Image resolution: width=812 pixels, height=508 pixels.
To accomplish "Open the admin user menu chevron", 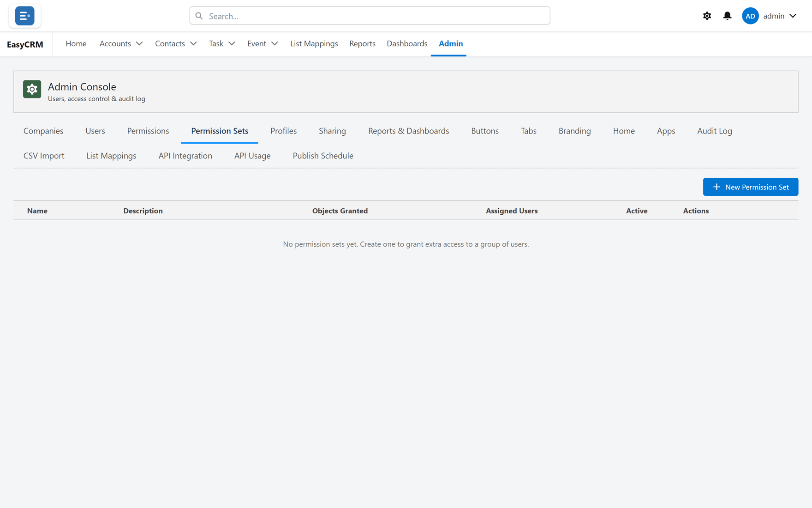I will (x=793, y=16).
